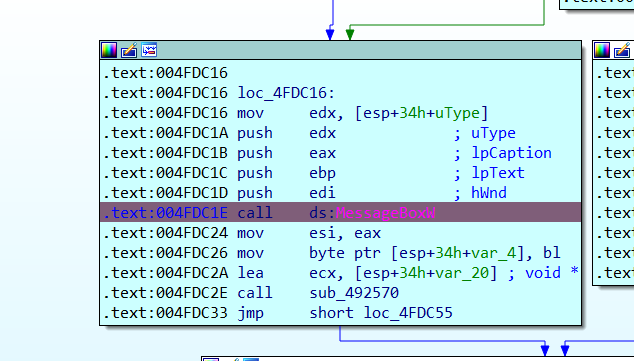Viewport: 634px width, 361px height.
Task: Select the highlighted call ds:MessageBoxW line
Action: coord(340,213)
